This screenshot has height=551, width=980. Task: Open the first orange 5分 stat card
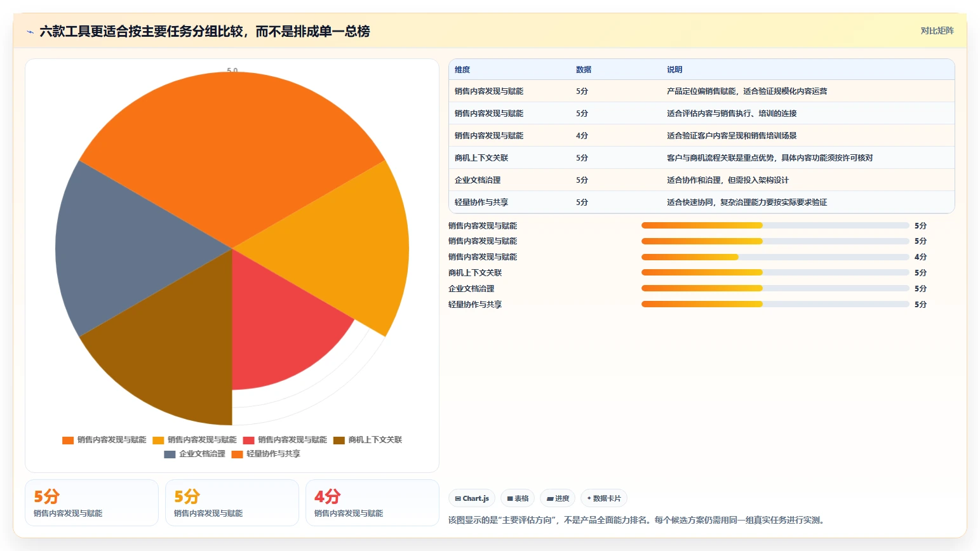click(x=91, y=503)
